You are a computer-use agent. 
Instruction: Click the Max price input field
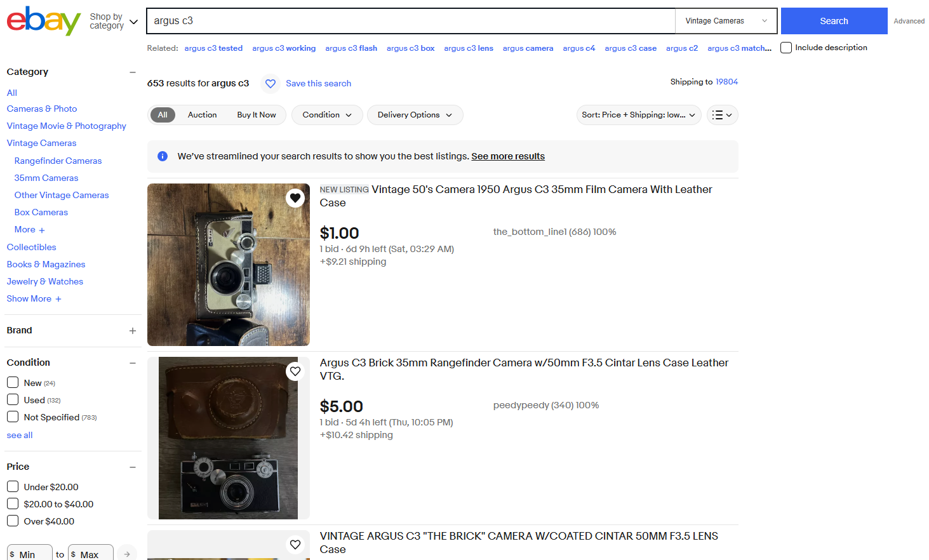(x=91, y=554)
